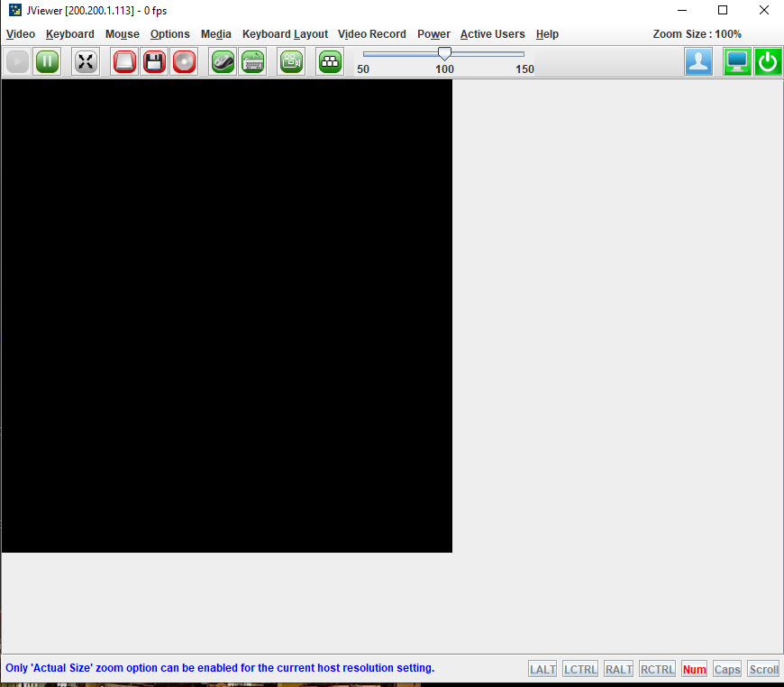This screenshot has height=687, width=784.
Task: Click the black remote video display area
Action: [x=227, y=316]
